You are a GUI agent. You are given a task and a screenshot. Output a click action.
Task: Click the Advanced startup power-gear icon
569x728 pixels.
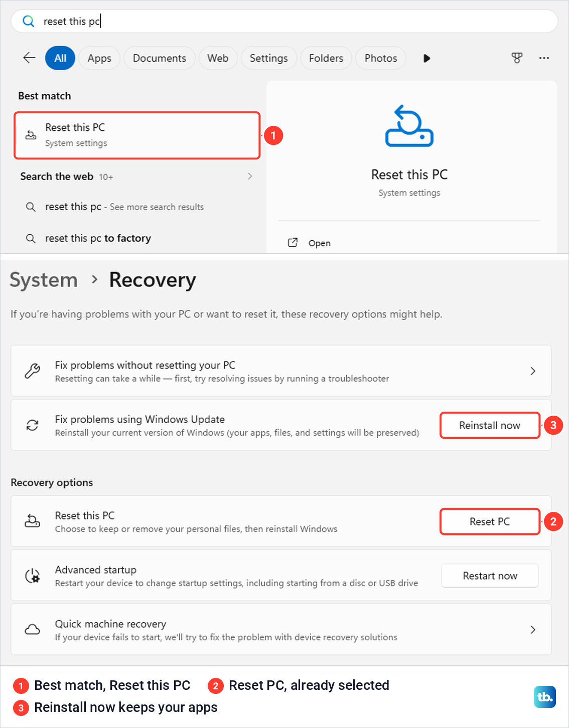(33, 576)
